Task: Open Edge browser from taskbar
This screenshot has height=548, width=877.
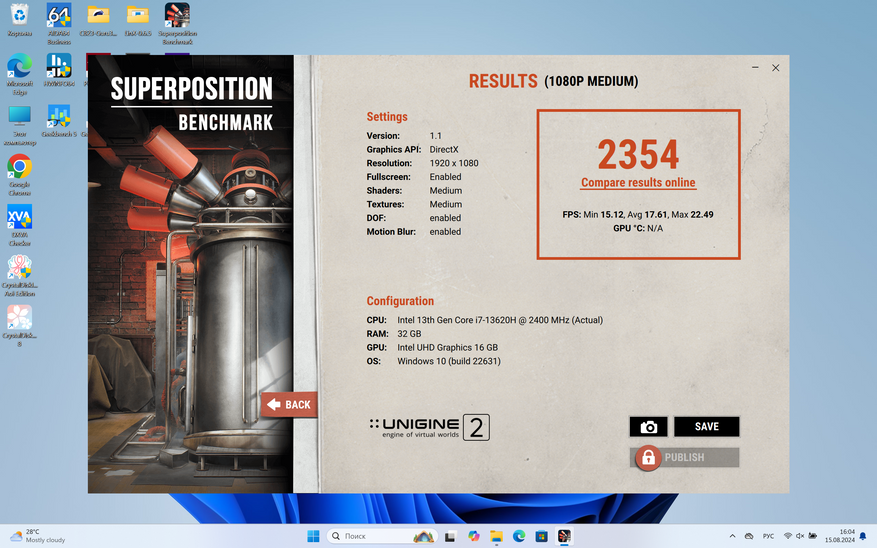Action: pos(518,536)
